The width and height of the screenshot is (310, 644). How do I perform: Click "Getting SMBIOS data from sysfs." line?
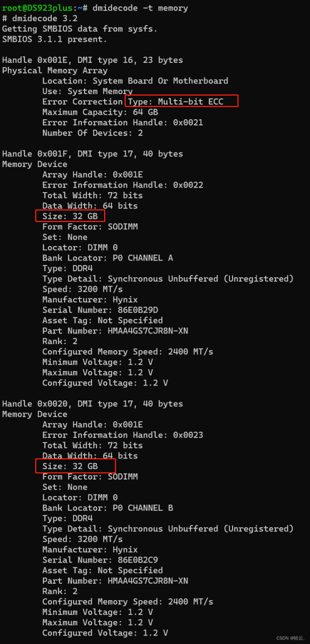tap(80, 29)
